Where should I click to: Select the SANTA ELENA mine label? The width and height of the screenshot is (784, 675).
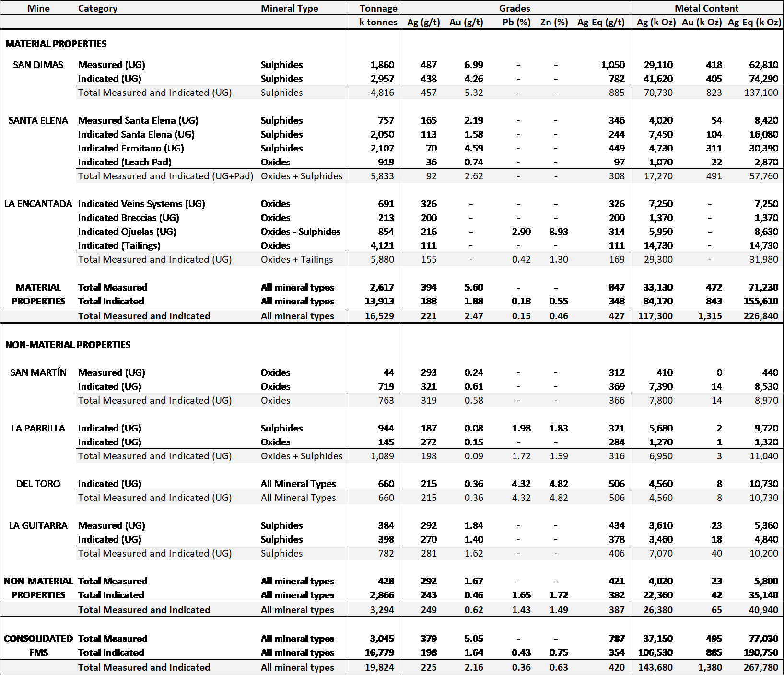(38, 120)
